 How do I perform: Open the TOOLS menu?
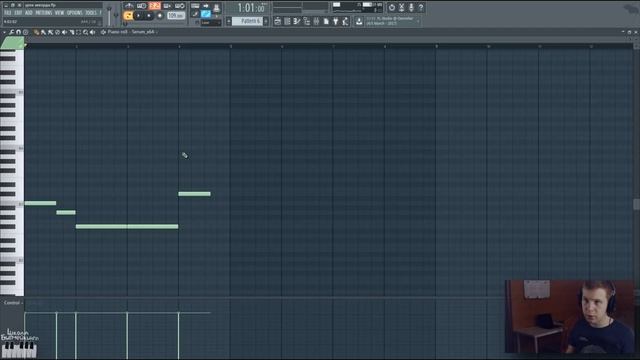point(91,13)
